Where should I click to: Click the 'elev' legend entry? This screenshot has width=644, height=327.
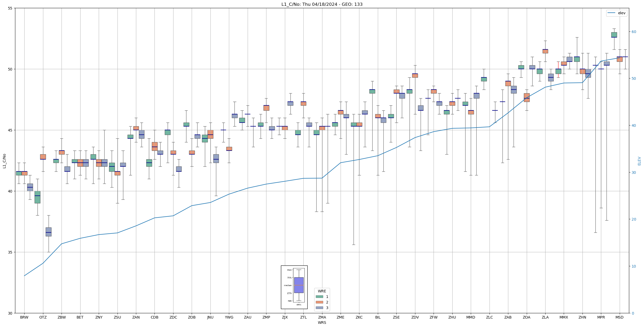coord(617,13)
